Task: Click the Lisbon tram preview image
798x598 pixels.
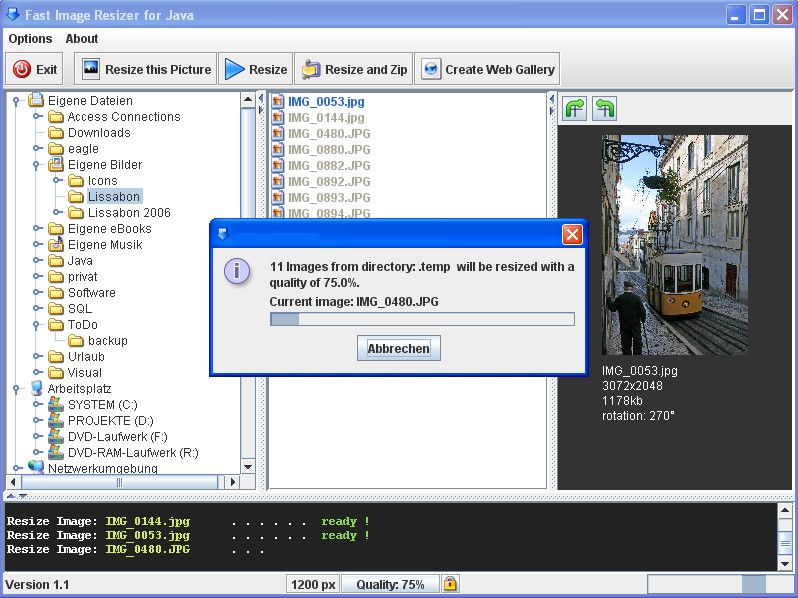Action: tap(675, 245)
